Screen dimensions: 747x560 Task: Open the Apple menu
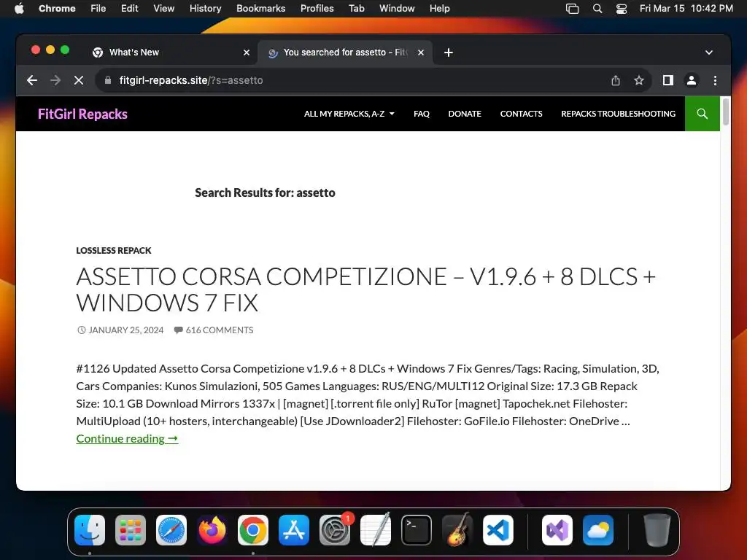(19, 8)
